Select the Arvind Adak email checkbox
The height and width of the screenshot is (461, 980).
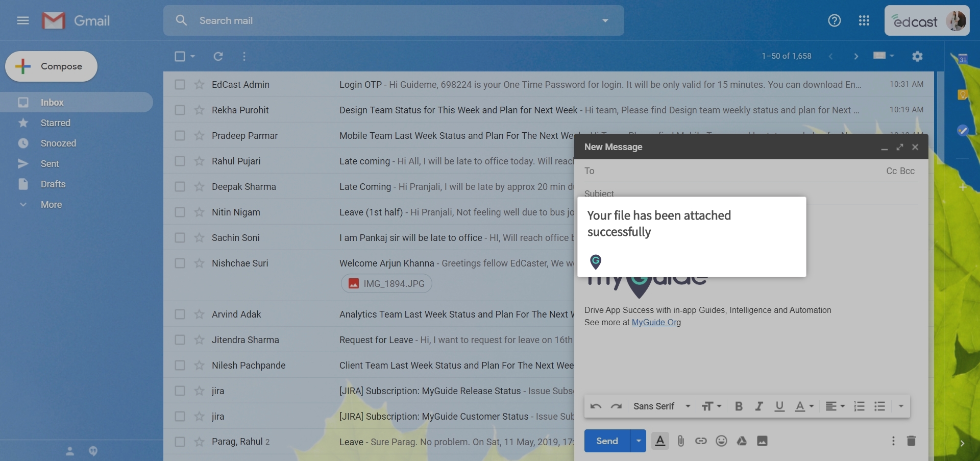pos(180,314)
